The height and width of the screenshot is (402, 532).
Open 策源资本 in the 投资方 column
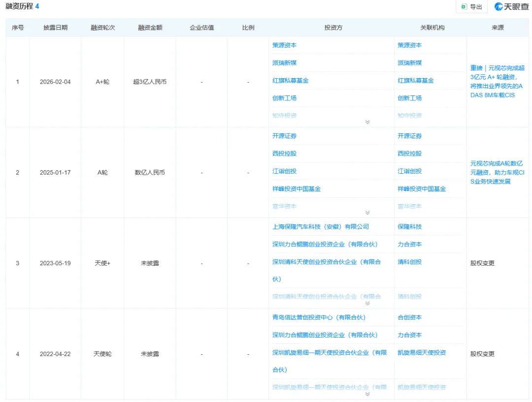coord(284,45)
